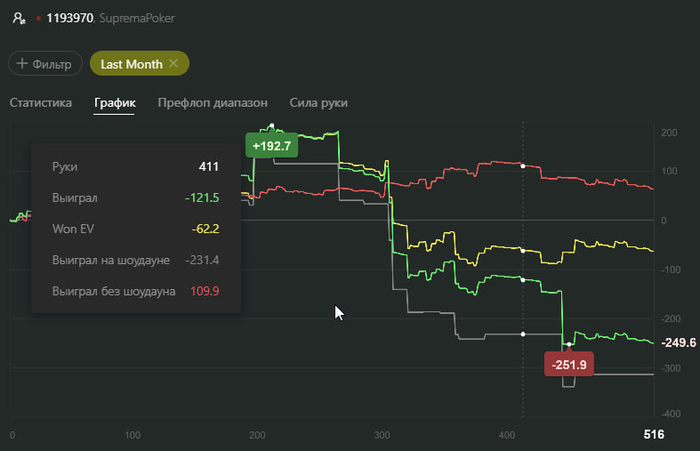Screen dimensions: 700x451
Task: Click the green +192.7 peak label
Action: click(272, 146)
